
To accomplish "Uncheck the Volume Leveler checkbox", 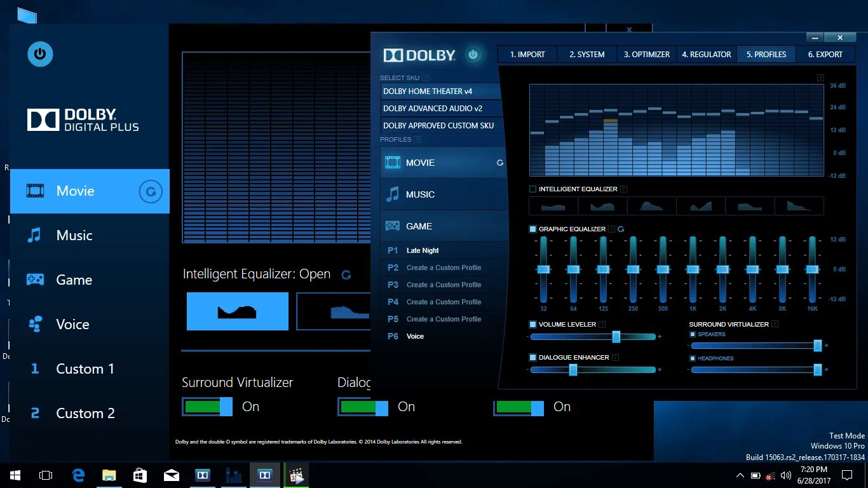I will pyautogui.click(x=532, y=324).
